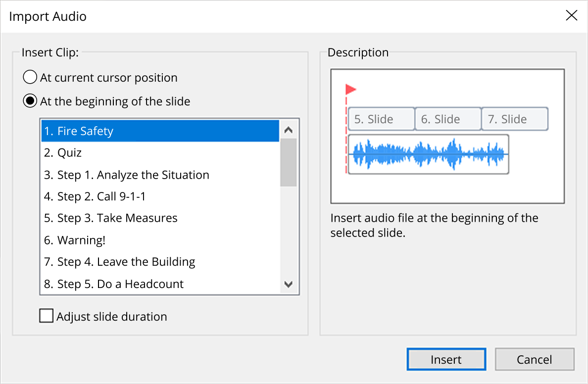Click the description preview illustration
The width and height of the screenshot is (588, 384).
tap(447, 136)
